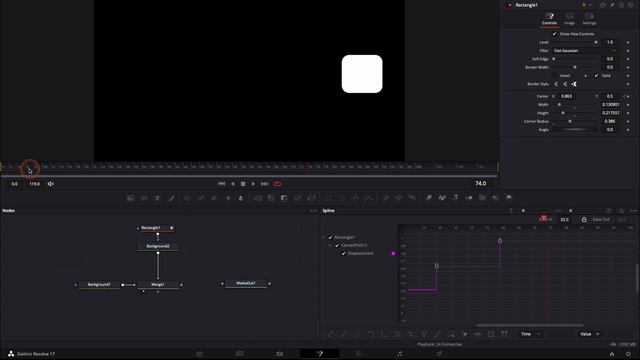Viewport: 640px width, 360px height.
Task: Collapse the Rectangle1 spline tree entry
Action: click(323, 237)
